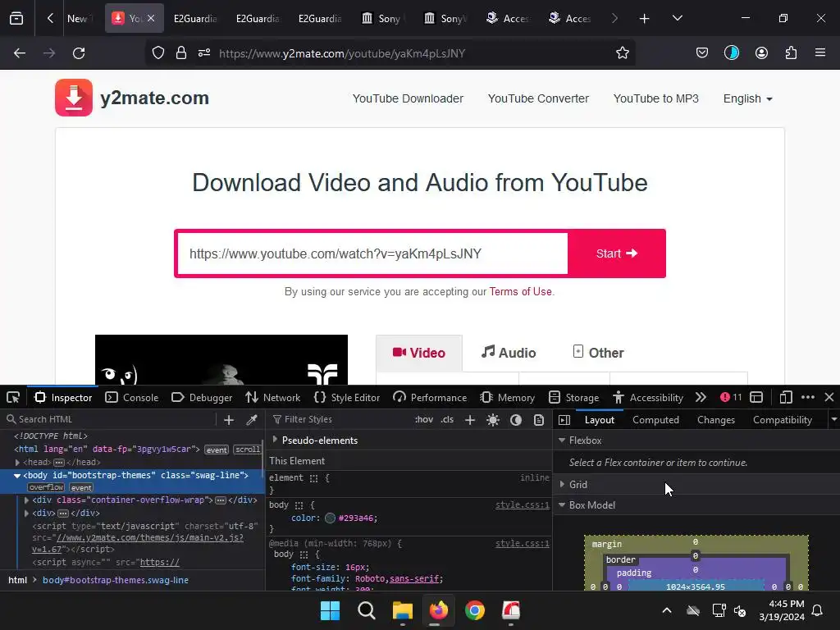Show site security padlock information
840x630 pixels.
181,53
